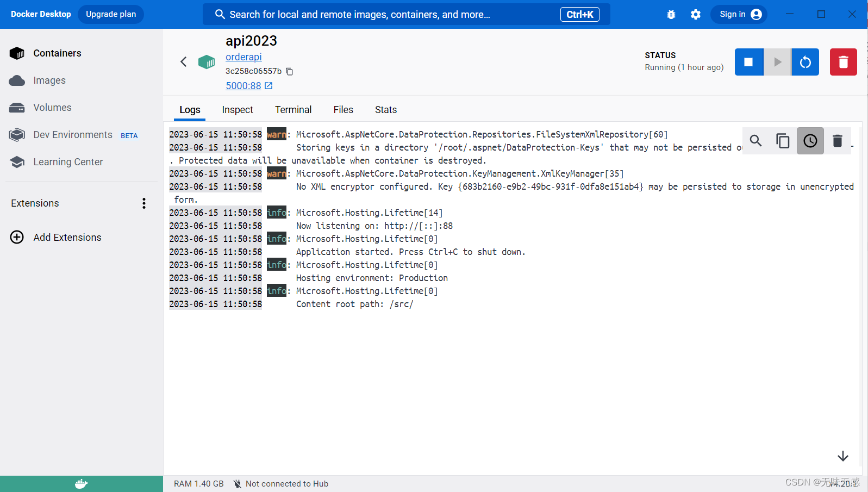The height and width of the screenshot is (492, 868).
Task: Stop the api2023 container
Action: click(748, 62)
